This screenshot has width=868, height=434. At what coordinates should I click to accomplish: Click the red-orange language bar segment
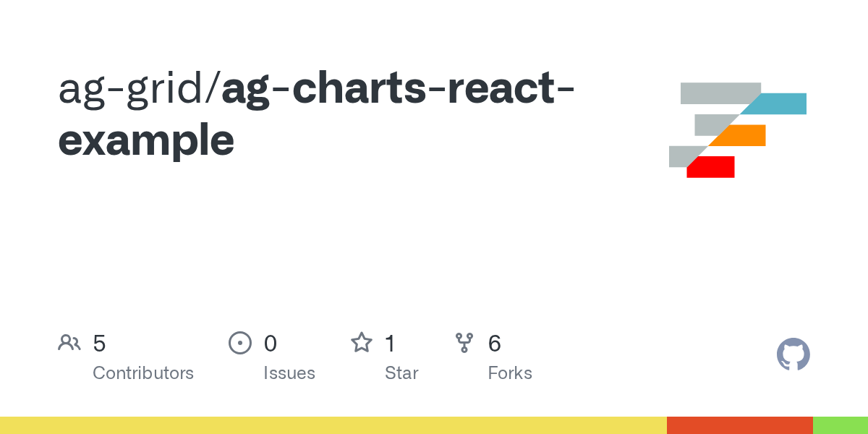tap(740, 425)
